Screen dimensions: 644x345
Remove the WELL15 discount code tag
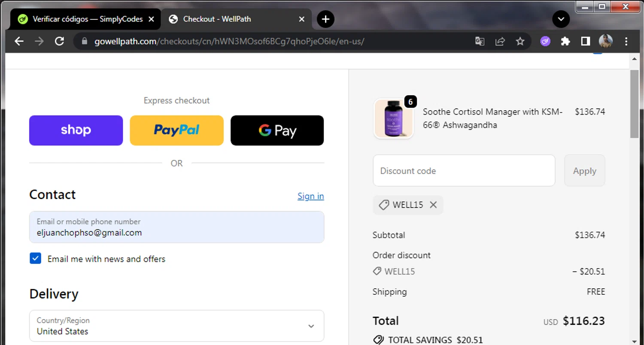click(x=433, y=205)
